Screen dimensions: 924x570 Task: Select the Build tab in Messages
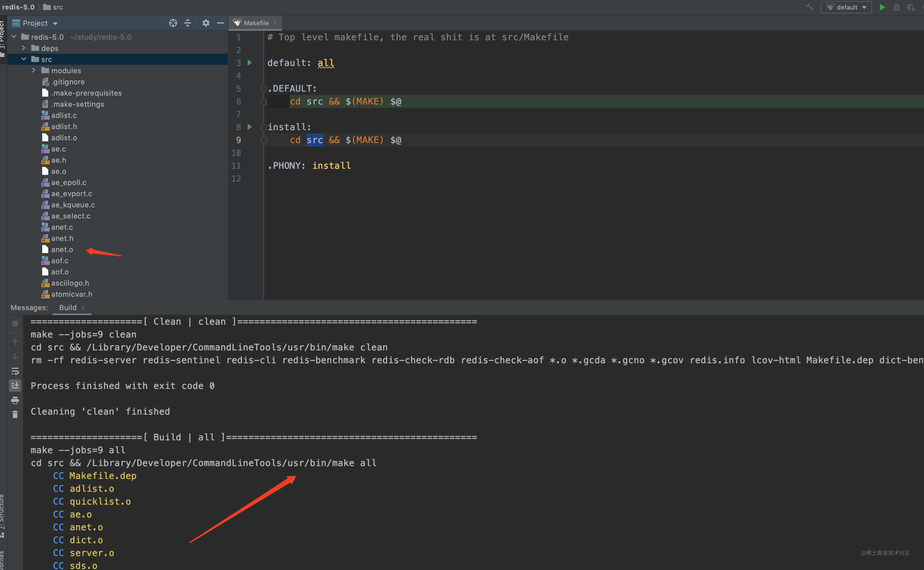pyautogui.click(x=68, y=308)
